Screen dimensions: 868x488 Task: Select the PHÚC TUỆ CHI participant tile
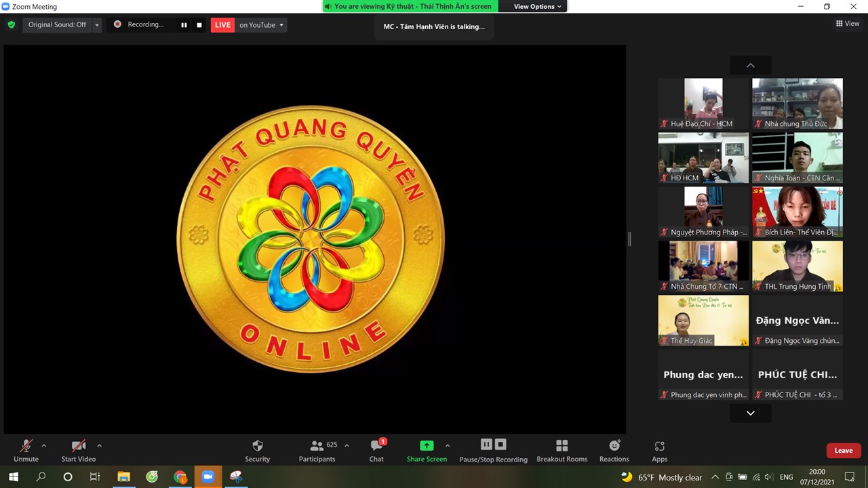click(x=797, y=375)
